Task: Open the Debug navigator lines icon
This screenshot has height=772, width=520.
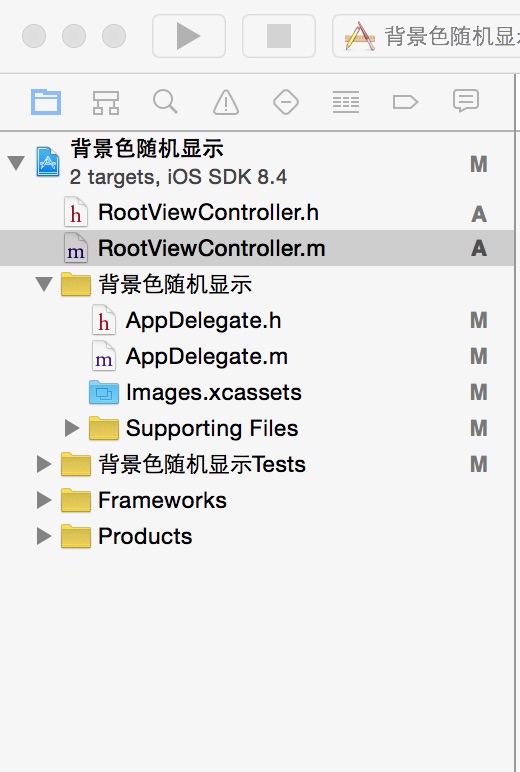Action: (x=346, y=102)
